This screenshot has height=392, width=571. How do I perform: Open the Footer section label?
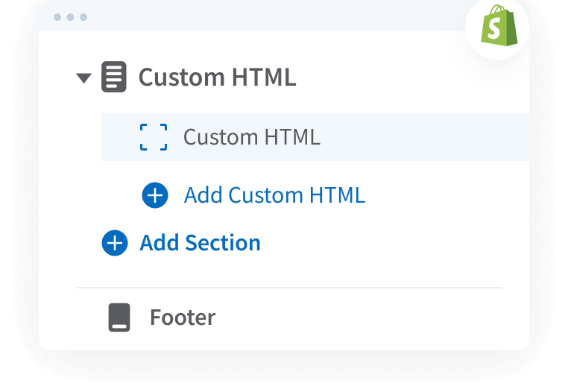183,317
